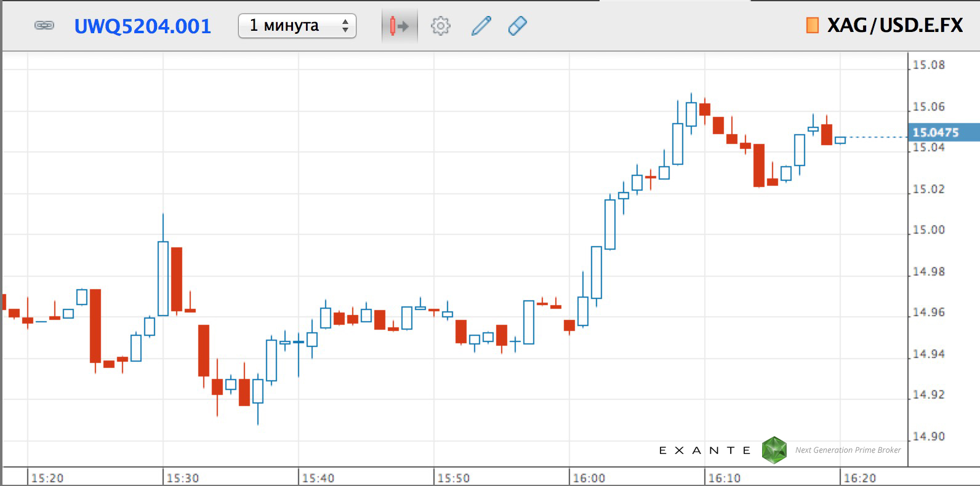This screenshot has width=980, height=486.
Task: Click the EXANTE logo gem icon
Action: tap(774, 450)
